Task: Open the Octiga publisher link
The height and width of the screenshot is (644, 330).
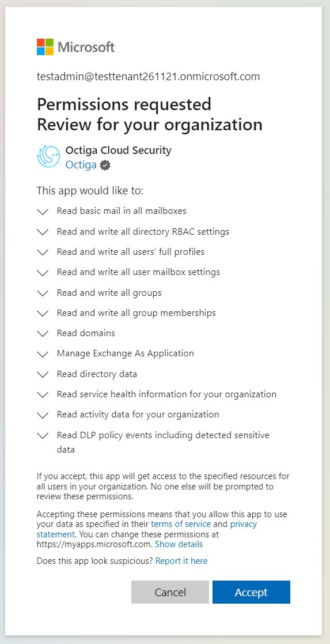Action: pos(81,165)
